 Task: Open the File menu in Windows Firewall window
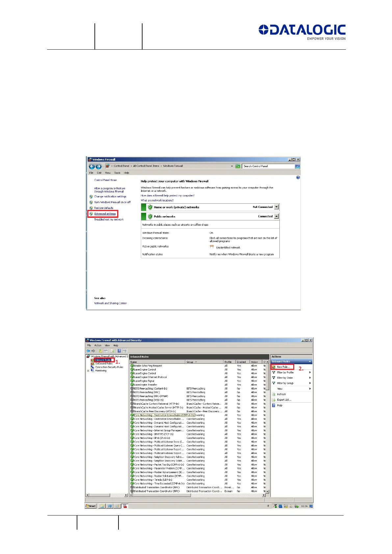click(x=91, y=173)
